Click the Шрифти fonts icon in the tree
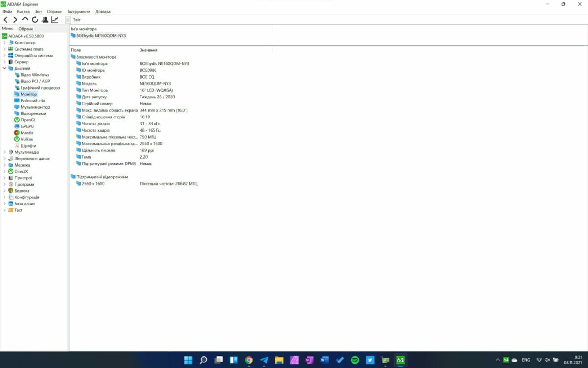Viewport: 588px width, 368px height. pyautogui.click(x=17, y=146)
